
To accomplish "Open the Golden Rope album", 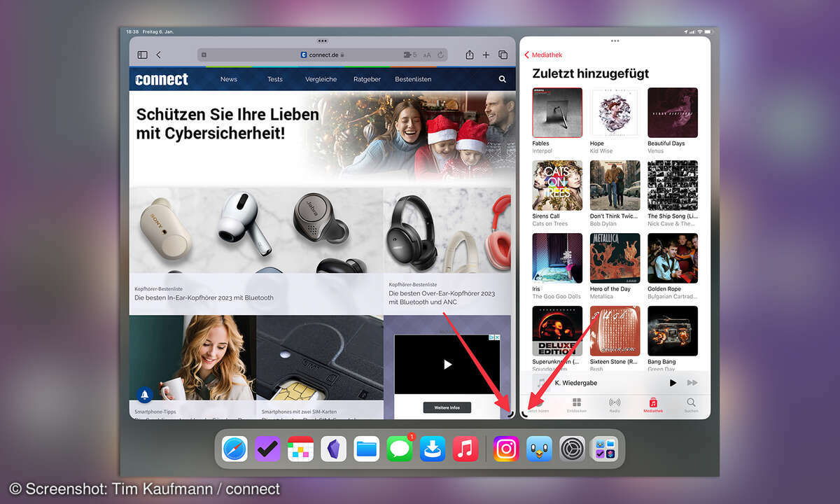I will pos(673,258).
